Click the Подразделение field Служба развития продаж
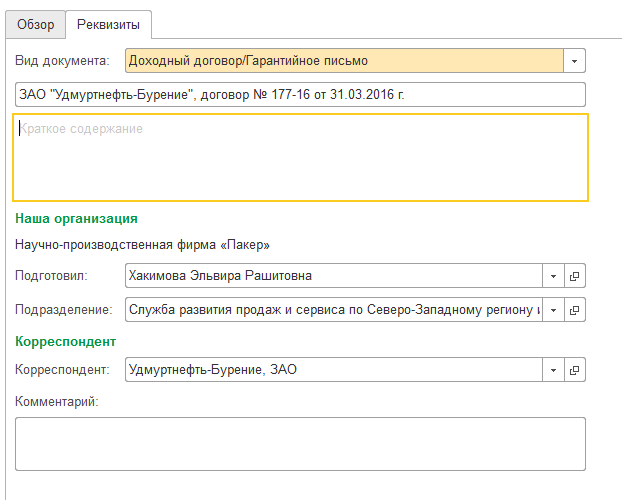The height and width of the screenshot is (500, 622). [334, 310]
